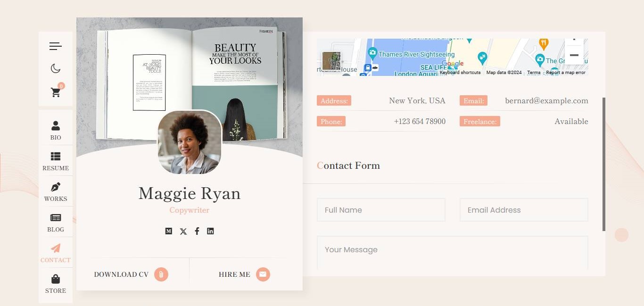The height and width of the screenshot is (306, 644).
Task: Open the Resume section
Action: click(x=56, y=161)
